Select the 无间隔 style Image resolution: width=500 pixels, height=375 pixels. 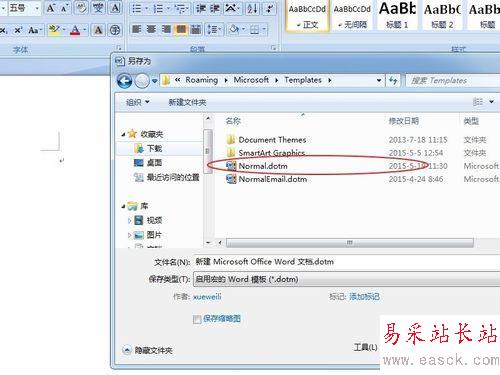(352, 16)
